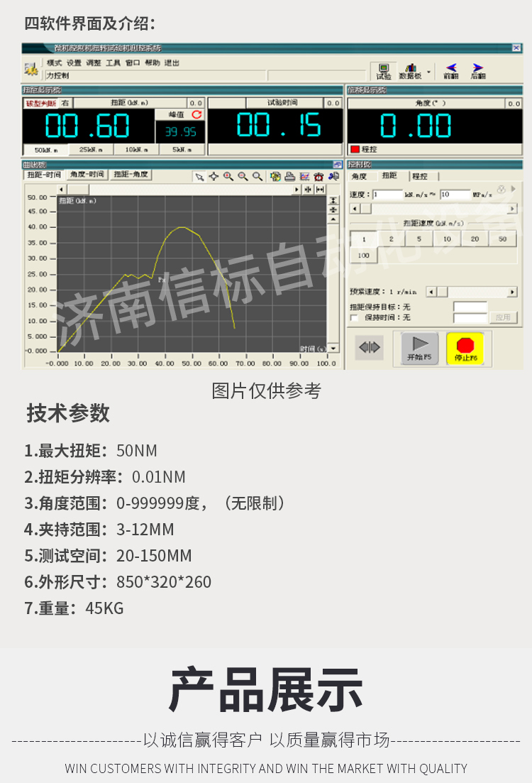Select the 25kN.m range option
The width and height of the screenshot is (532, 783).
[x=91, y=150]
